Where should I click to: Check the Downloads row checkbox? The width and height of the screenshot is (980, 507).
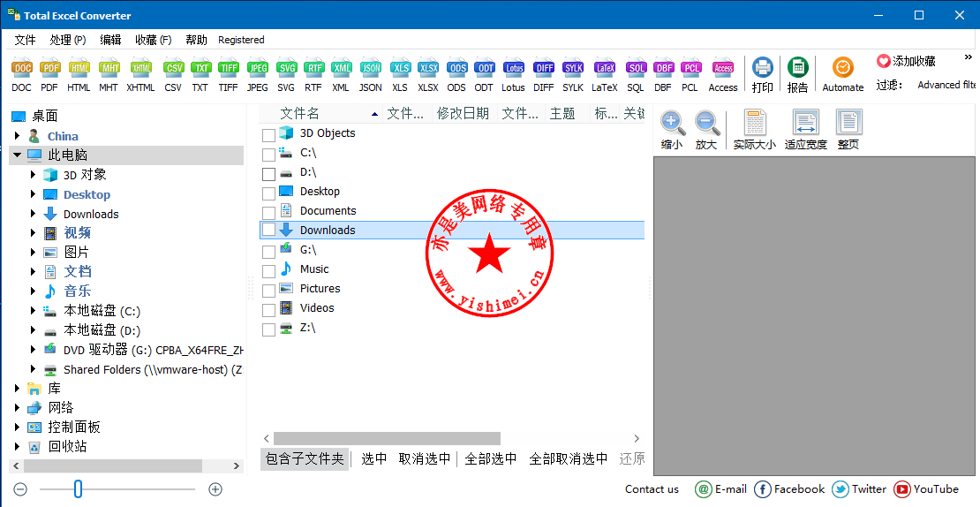(268, 230)
